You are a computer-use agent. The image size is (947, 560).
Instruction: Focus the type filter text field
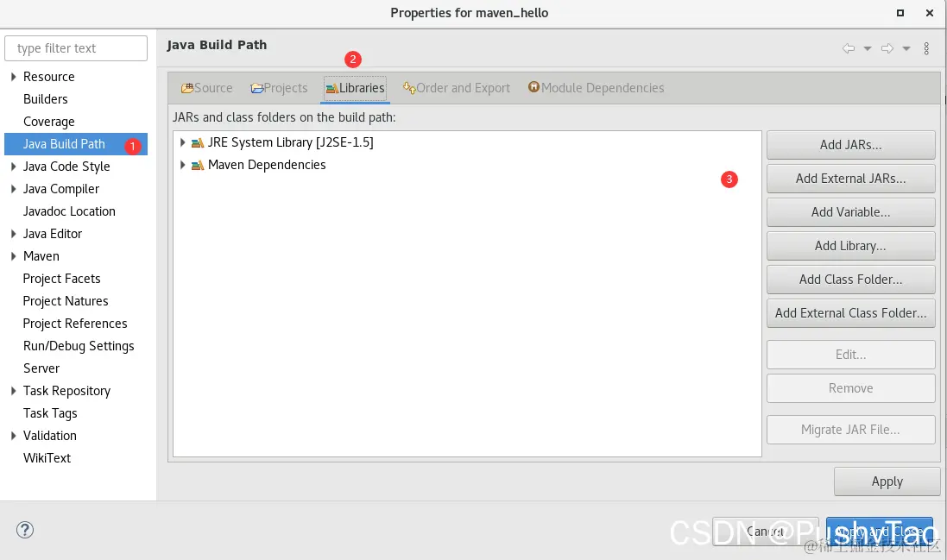click(76, 48)
